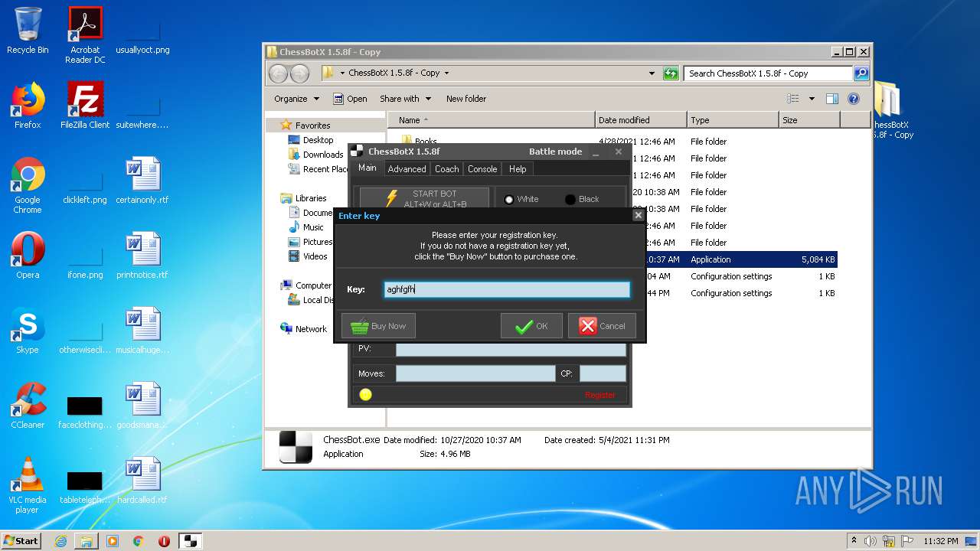Open FileZilla Client desktop icon
Screen dimensions: 980x551
click(85, 106)
